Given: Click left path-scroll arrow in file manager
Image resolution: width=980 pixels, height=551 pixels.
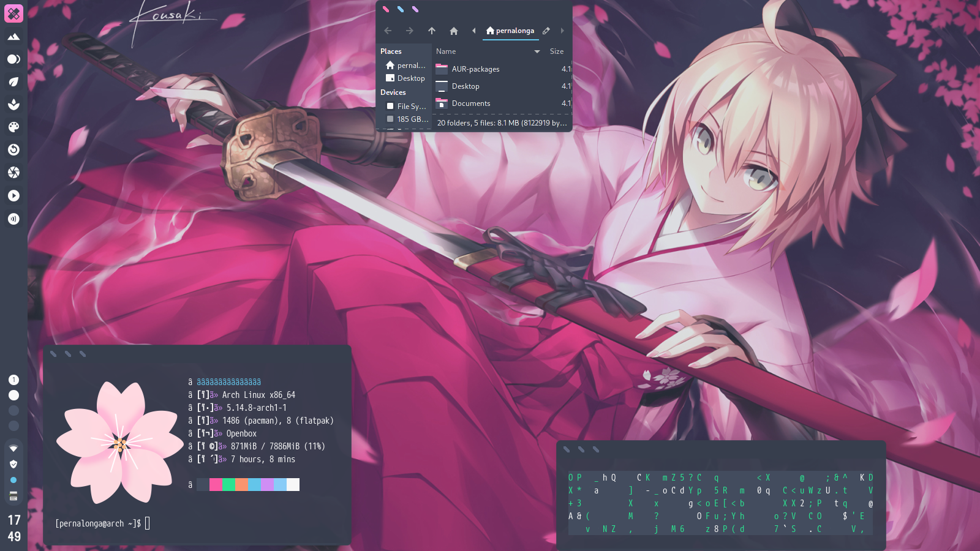Looking at the screenshot, I should (x=473, y=31).
